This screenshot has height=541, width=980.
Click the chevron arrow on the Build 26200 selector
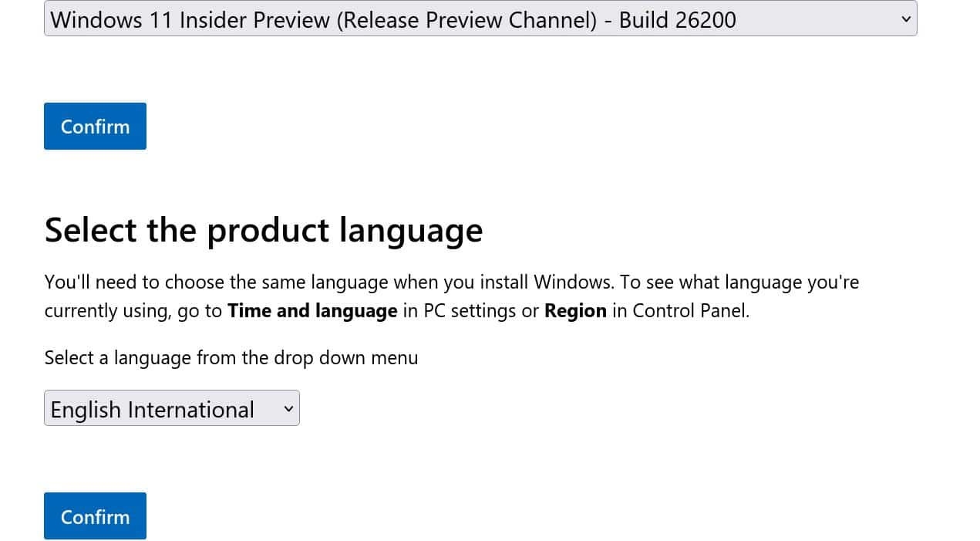coord(906,19)
